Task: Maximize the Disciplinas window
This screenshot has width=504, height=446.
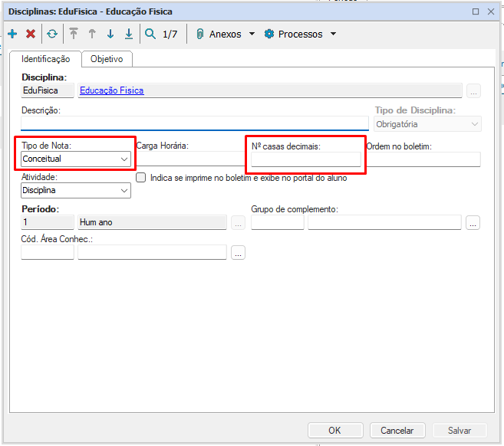Action: [x=476, y=11]
